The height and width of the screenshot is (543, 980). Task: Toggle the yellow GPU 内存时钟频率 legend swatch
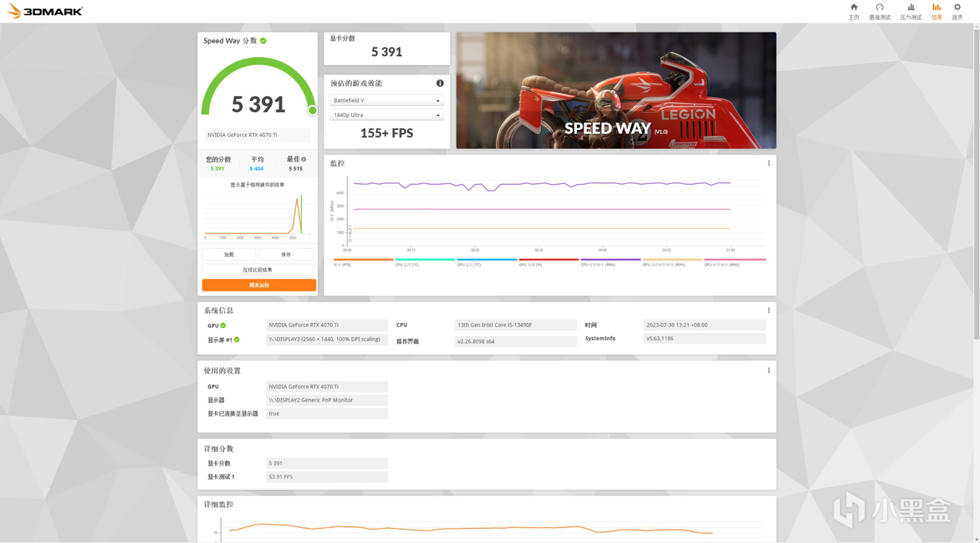(x=673, y=260)
